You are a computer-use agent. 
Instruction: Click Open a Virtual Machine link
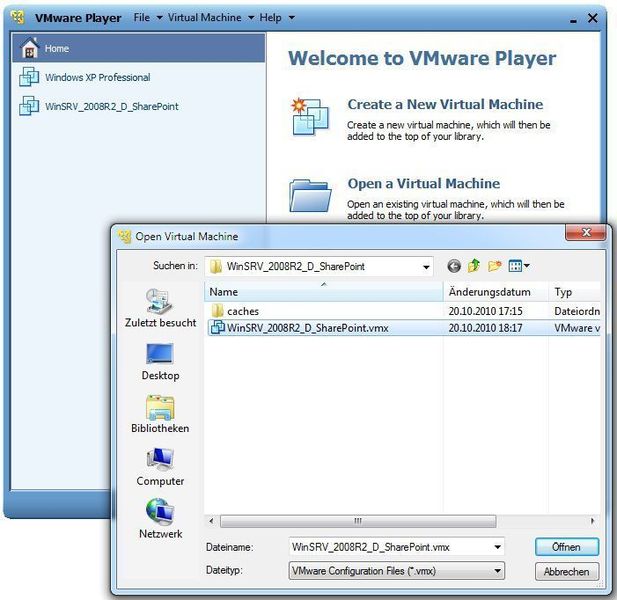click(424, 183)
